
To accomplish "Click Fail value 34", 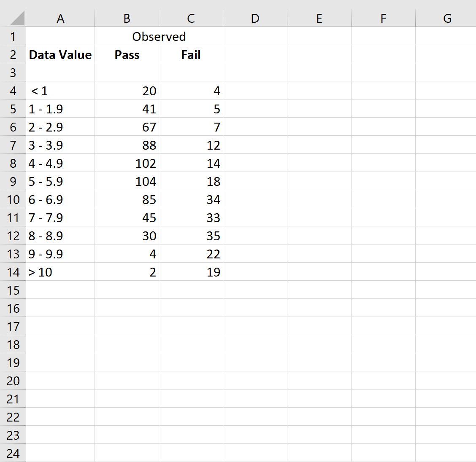I will coord(191,199).
